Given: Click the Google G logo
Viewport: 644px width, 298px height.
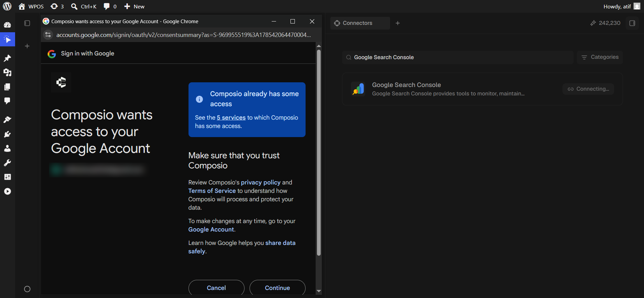Looking at the screenshot, I should point(52,54).
